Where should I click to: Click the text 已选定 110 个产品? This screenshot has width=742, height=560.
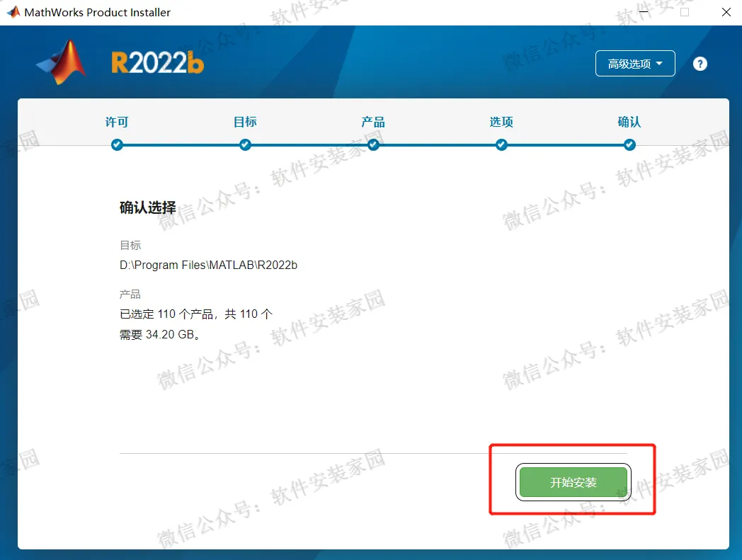(x=166, y=314)
